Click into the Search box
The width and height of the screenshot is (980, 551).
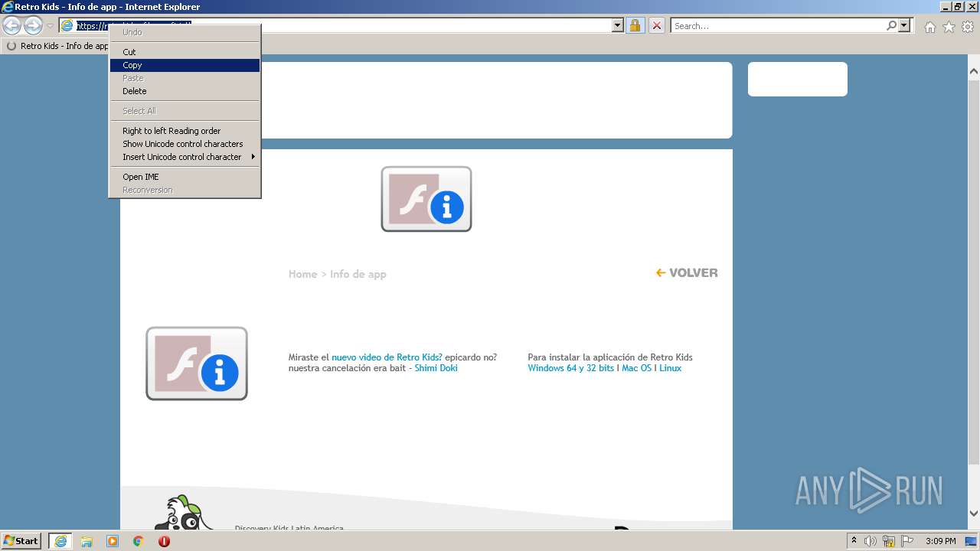(x=778, y=25)
